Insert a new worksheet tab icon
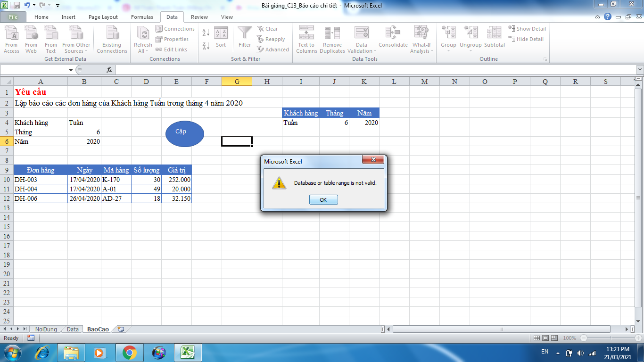Screen dimensions: 644x362 [x=121, y=329]
